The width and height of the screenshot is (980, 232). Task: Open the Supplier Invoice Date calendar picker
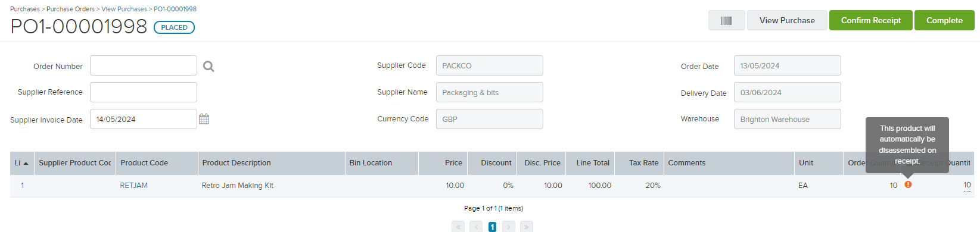(x=204, y=119)
